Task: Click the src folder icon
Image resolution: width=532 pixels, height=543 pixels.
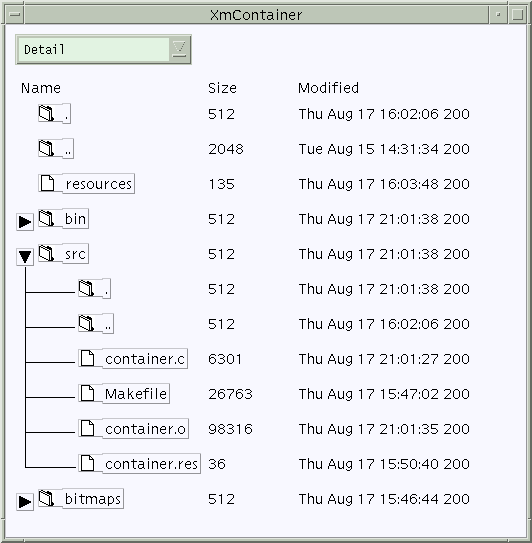Action: click(46, 253)
